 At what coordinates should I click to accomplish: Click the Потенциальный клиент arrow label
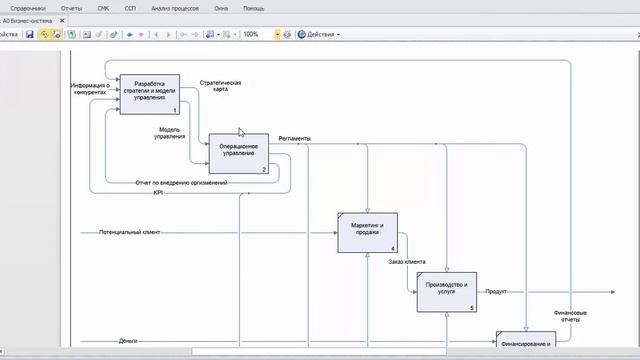pos(129,232)
